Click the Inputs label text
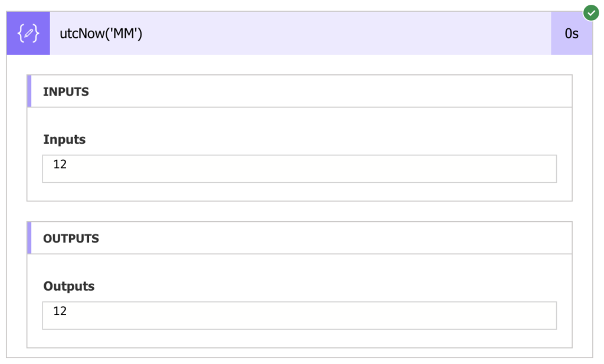 [64, 140]
